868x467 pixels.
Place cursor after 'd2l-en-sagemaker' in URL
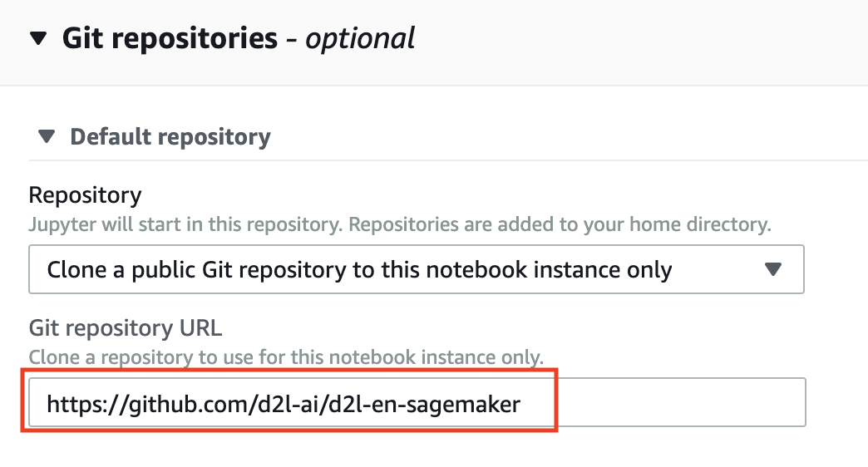523,405
